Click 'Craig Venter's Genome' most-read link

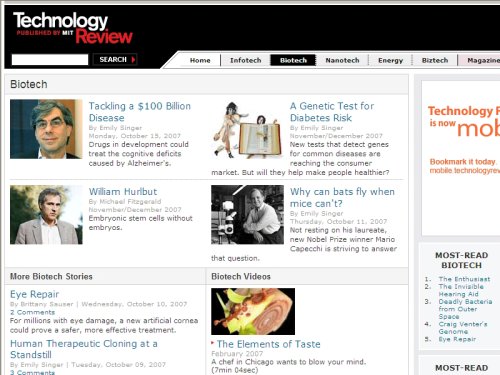[463, 328]
